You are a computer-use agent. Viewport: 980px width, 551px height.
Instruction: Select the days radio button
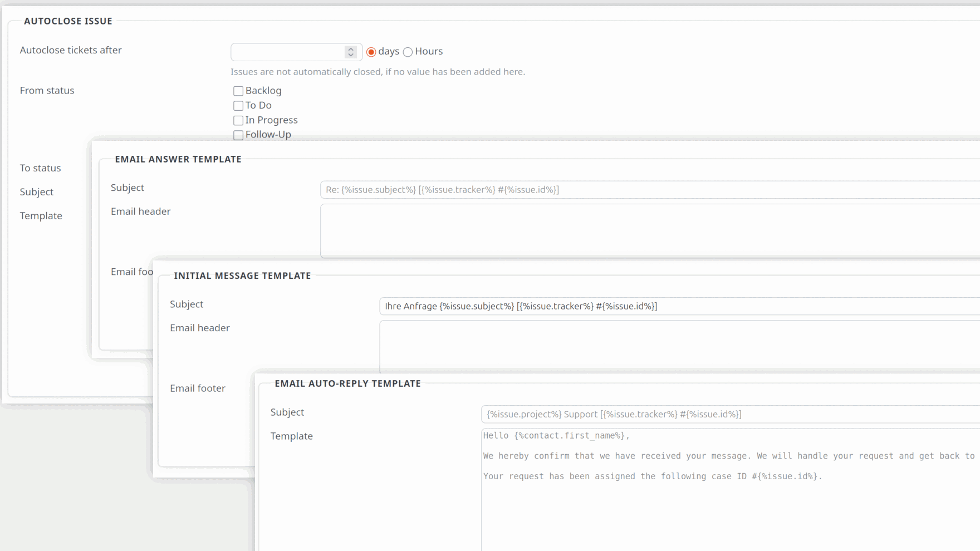tap(371, 52)
